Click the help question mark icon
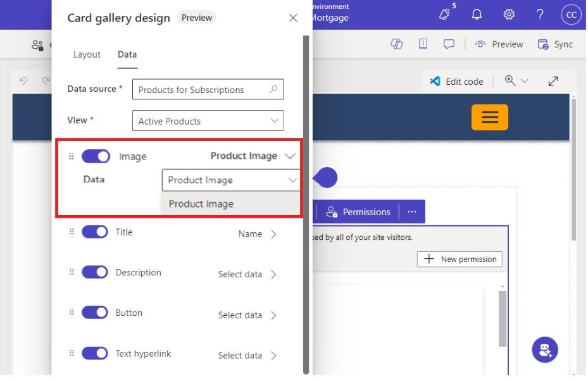The width and height of the screenshot is (588, 381). pyautogui.click(x=540, y=15)
